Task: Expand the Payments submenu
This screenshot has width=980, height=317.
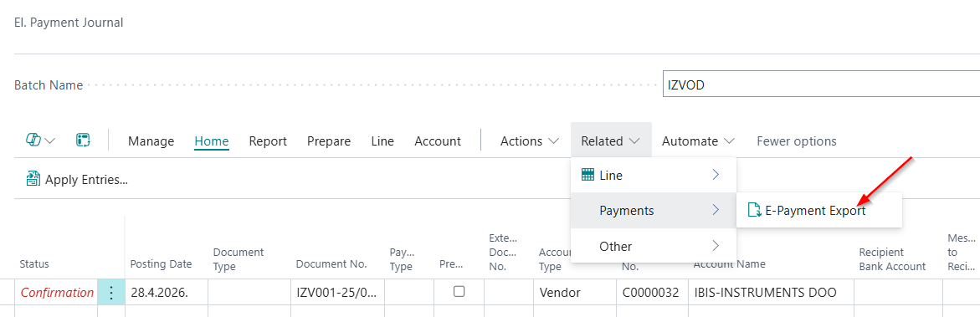Action: [x=653, y=211]
